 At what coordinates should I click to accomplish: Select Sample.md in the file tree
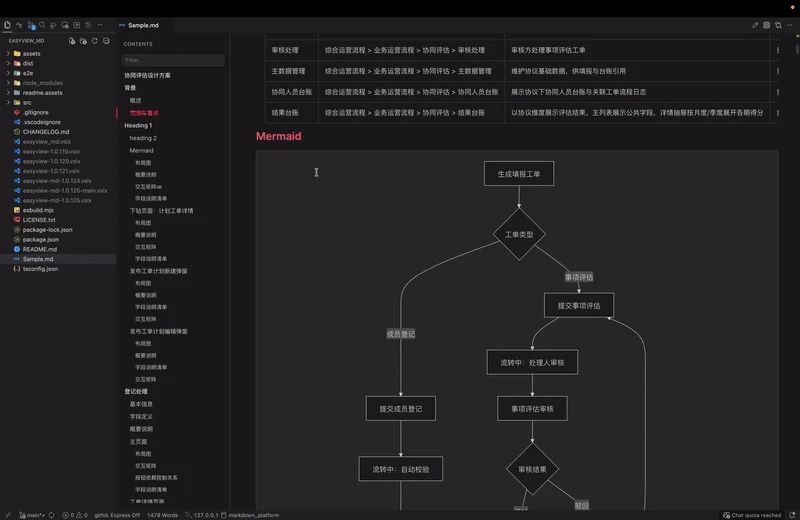coord(58,259)
